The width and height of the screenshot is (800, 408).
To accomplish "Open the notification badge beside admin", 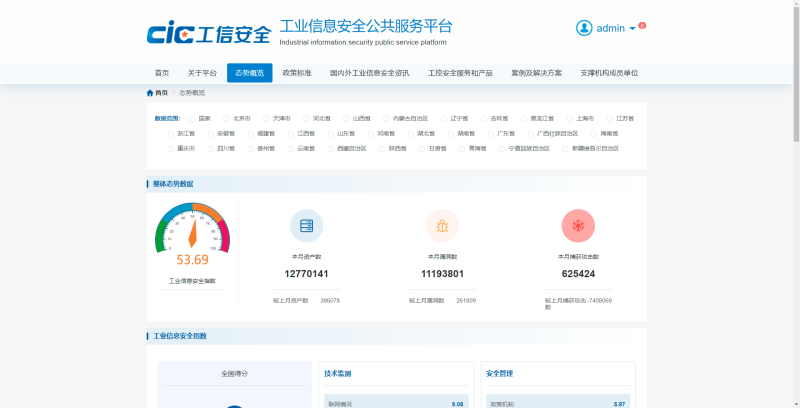I will 642,25.
